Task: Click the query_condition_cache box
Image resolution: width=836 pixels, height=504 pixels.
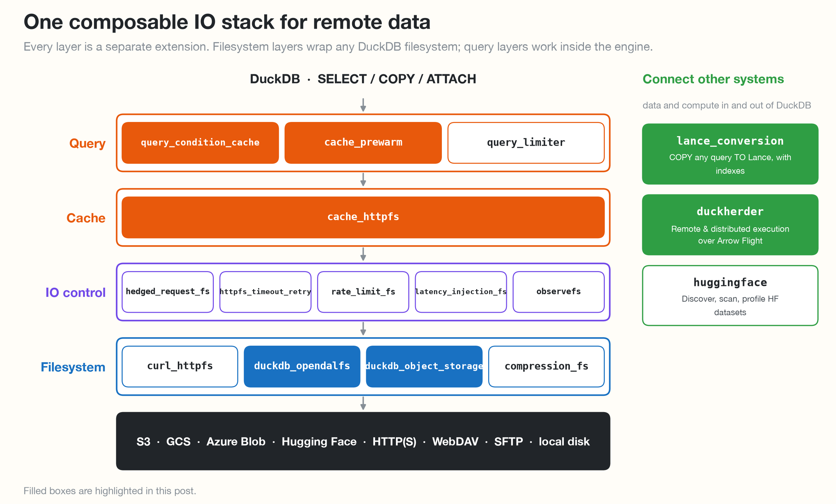Action: click(x=200, y=143)
